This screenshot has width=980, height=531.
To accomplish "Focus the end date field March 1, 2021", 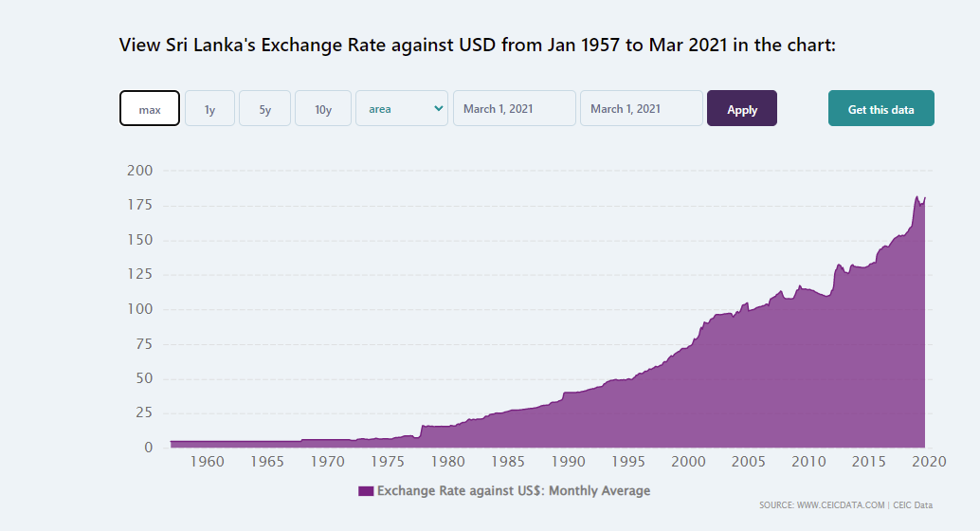I will (x=642, y=108).
